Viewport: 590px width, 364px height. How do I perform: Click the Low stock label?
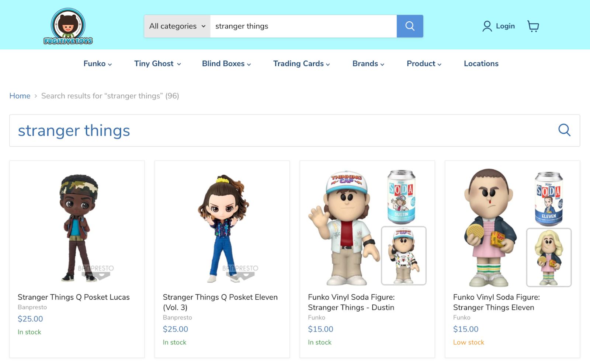pyautogui.click(x=469, y=342)
